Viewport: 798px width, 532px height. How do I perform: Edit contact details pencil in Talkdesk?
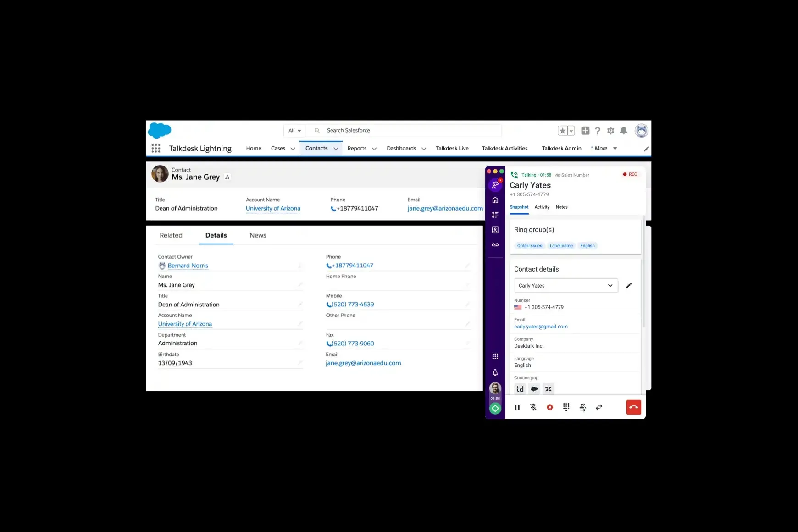point(629,286)
